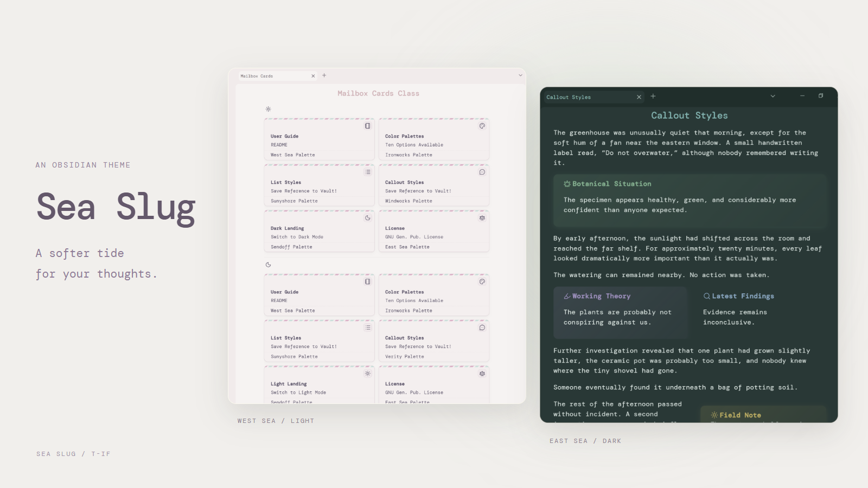Click the AN OBSIDIAN THEME caption
Screen dimensions: 868x488
pyautogui.click(x=83, y=165)
